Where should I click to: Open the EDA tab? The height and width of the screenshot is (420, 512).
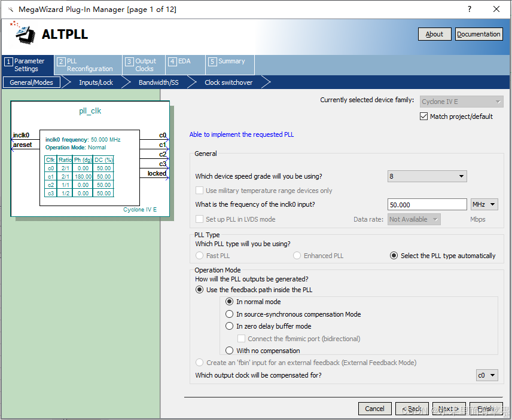point(186,65)
